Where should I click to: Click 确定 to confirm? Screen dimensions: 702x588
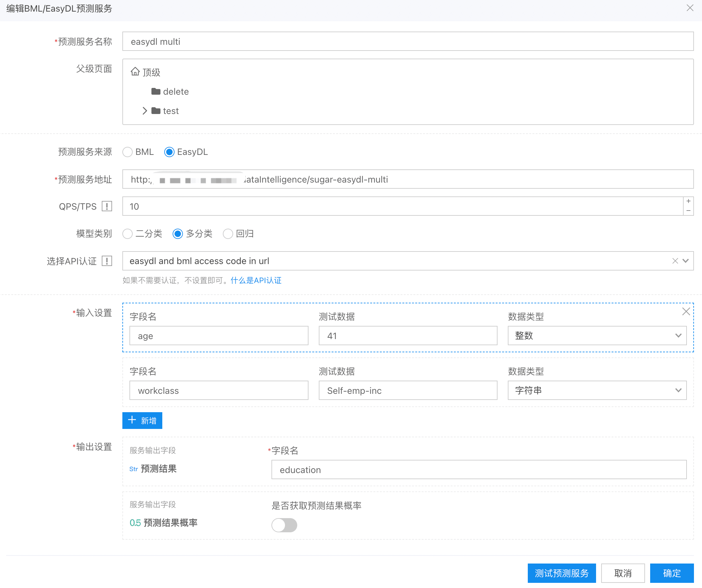[x=672, y=573]
